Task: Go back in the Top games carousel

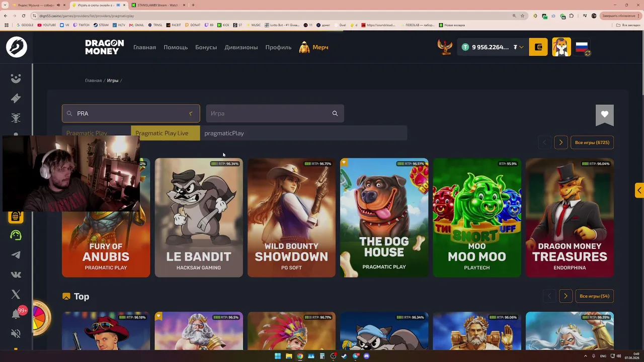Action: point(549,296)
